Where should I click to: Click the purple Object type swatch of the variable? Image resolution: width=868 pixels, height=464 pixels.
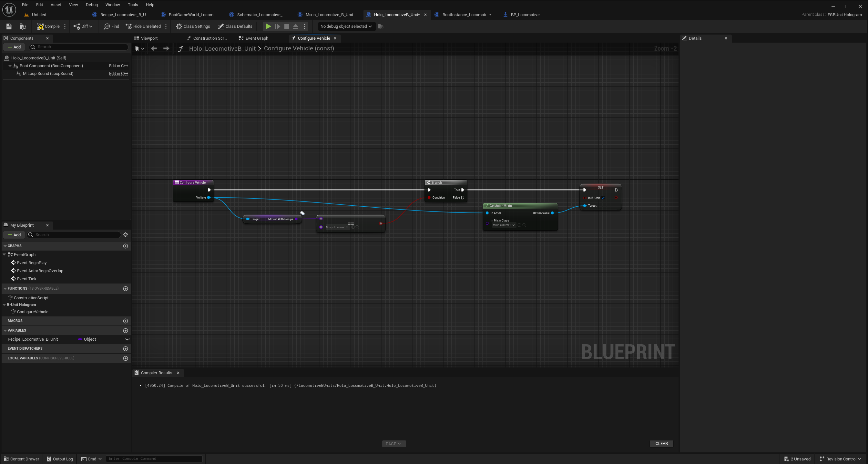coord(80,339)
